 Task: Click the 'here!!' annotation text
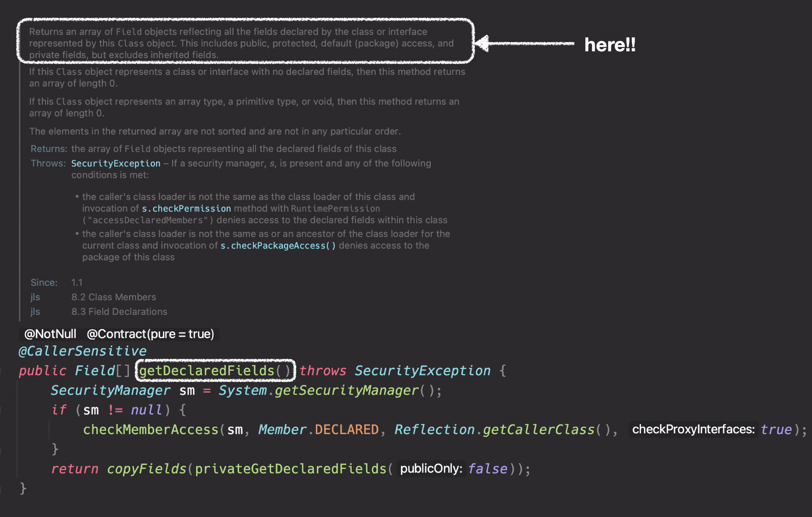click(610, 45)
